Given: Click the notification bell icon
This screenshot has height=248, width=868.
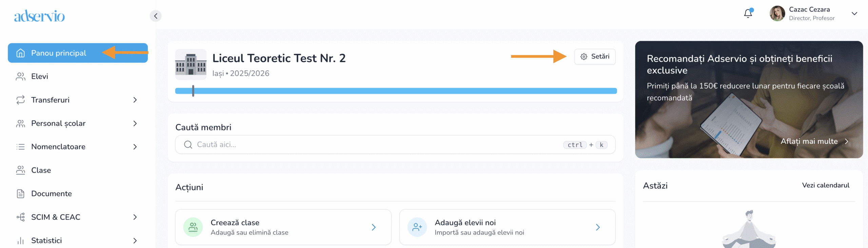Looking at the screenshot, I should coord(748,14).
